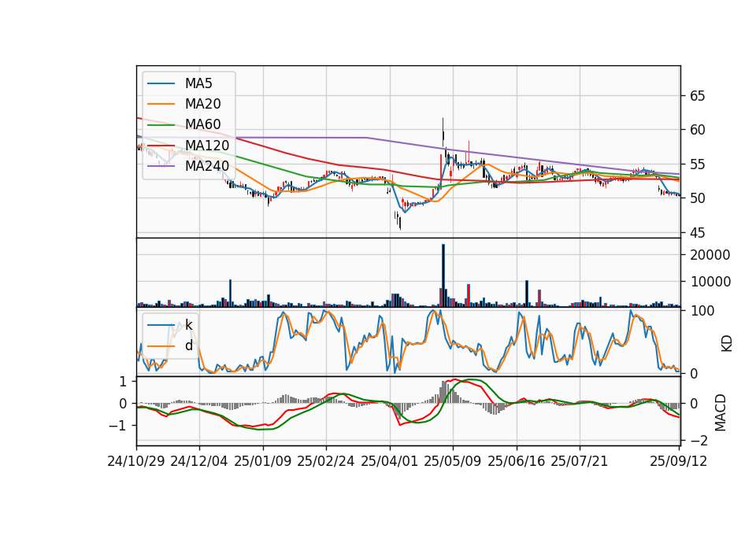Click the tallest volume bar spike

click(443, 275)
